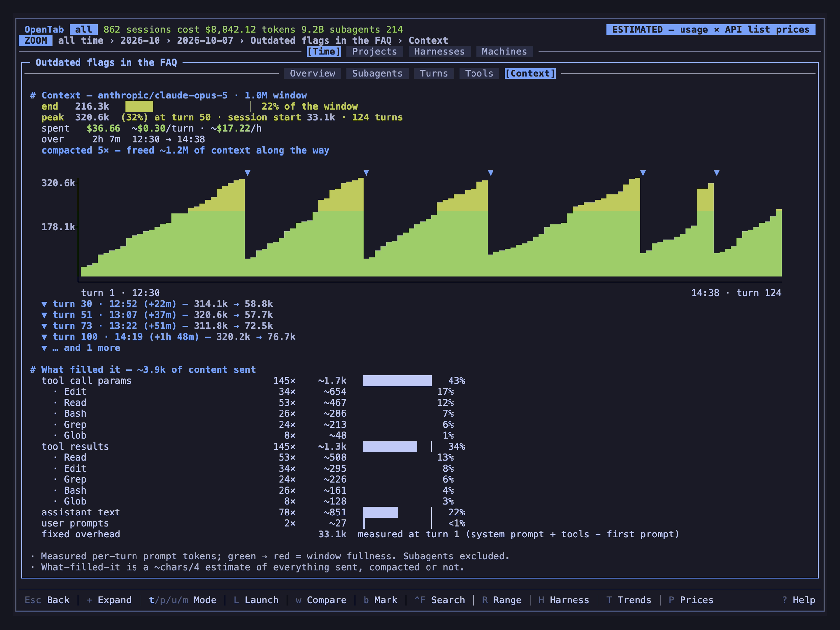Click Mark in the footer bar
Screen dimensions: 840x630
coord(380,600)
